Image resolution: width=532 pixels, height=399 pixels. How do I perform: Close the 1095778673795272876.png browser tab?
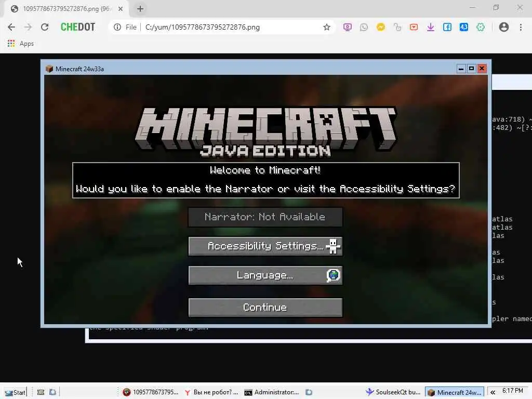coord(121,9)
